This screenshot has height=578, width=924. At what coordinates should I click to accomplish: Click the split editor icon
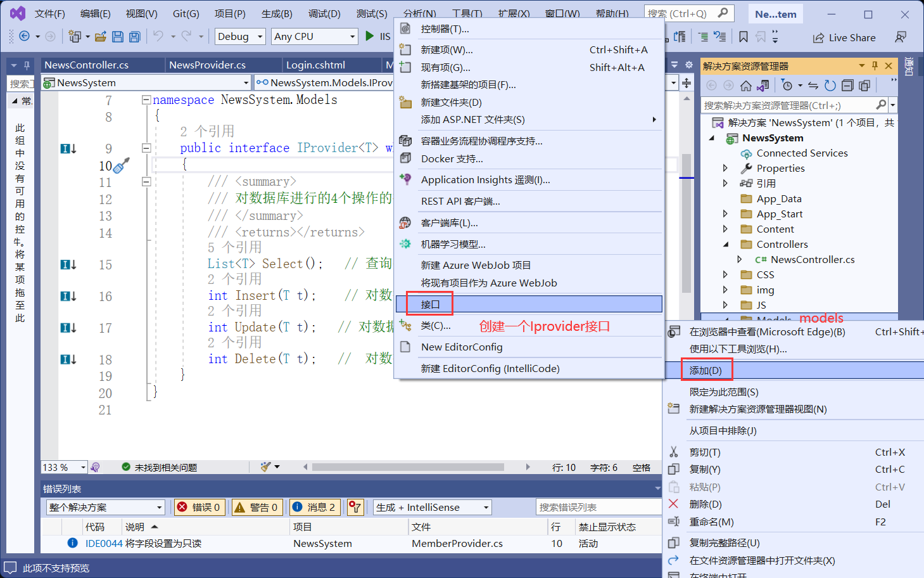click(687, 82)
